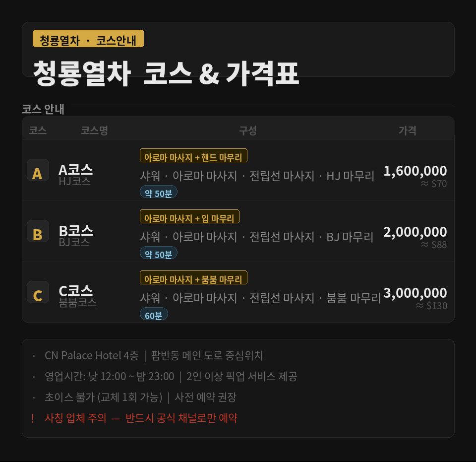Click the 코스명 column header

(94, 131)
